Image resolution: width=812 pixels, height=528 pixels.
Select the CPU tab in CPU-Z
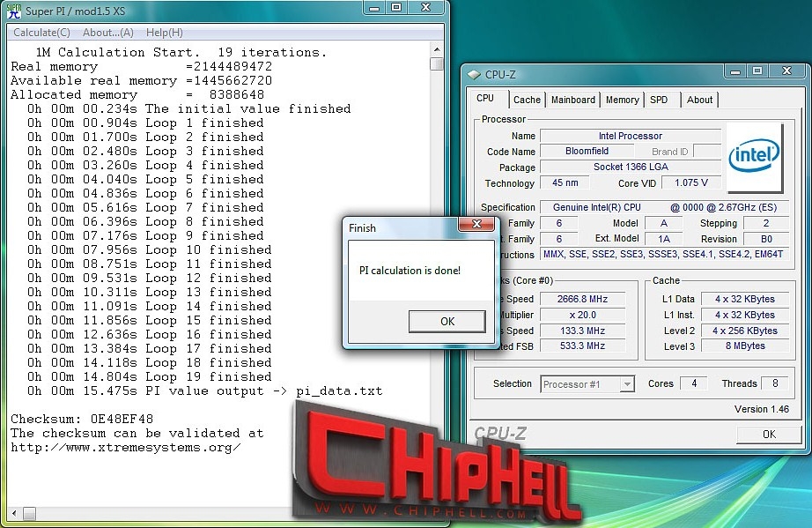pyautogui.click(x=485, y=99)
